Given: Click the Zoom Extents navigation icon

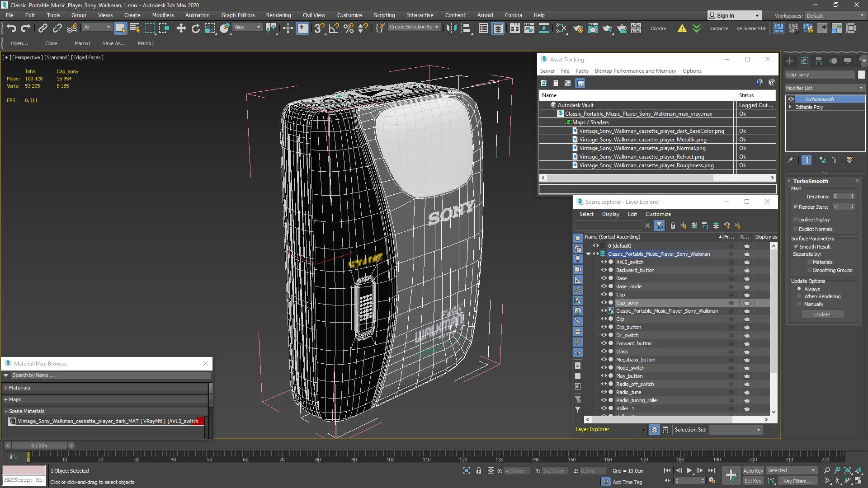Looking at the screenshot, I should coord(848,470).
